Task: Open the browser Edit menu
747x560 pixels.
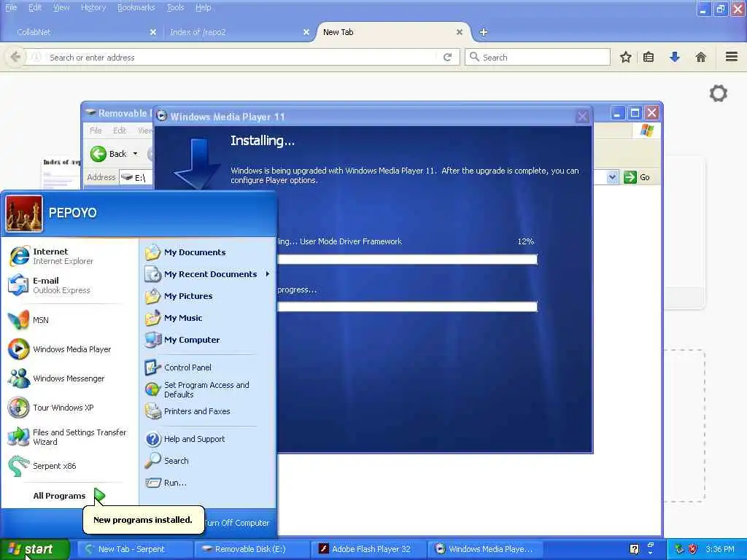Action: 35,7
